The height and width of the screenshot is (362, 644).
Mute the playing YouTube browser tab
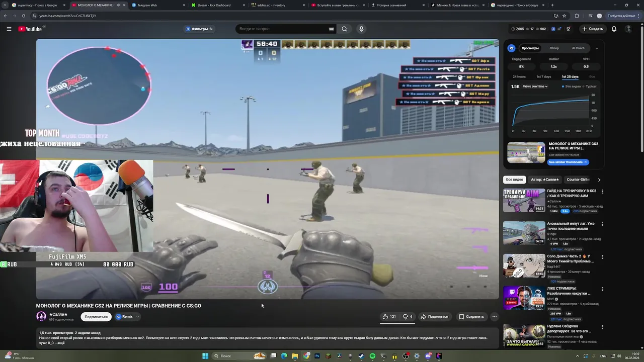tap(118, 5)
